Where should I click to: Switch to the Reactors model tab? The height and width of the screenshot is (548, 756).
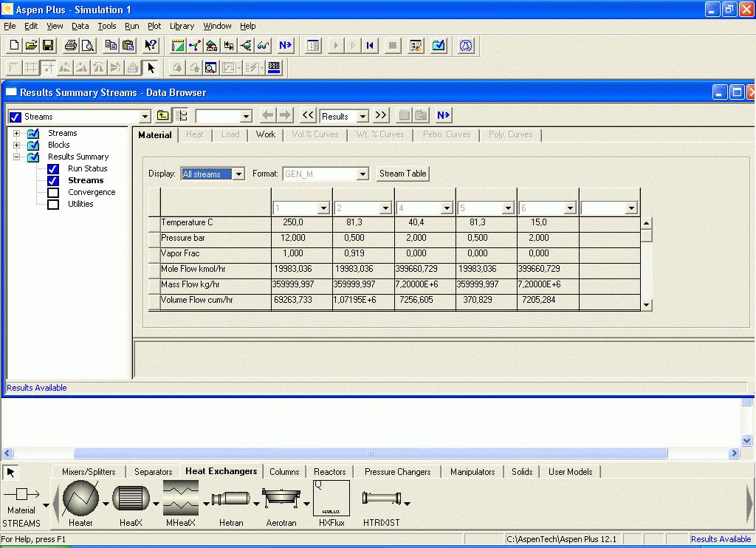[330, 472]
